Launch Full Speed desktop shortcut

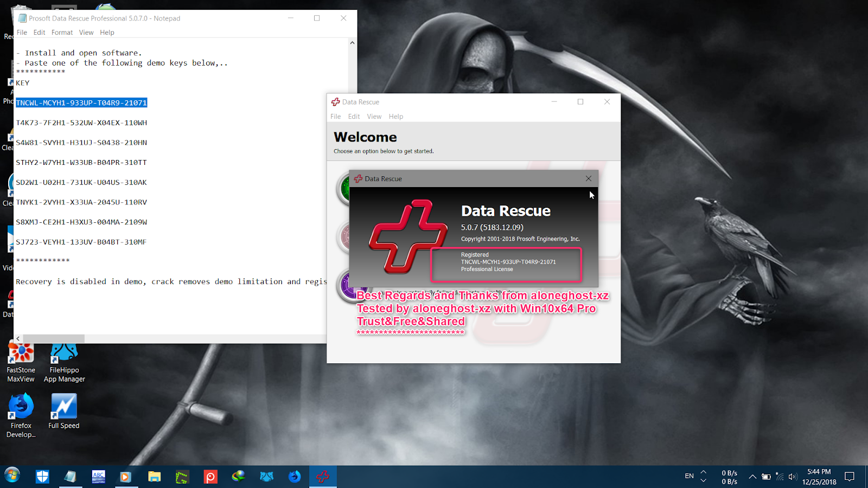click(64, 412)
